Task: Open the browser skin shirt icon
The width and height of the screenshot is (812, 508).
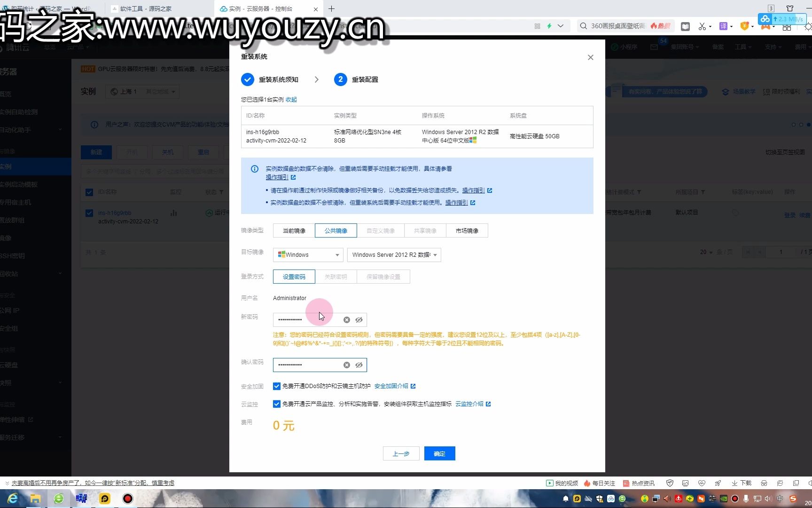Action: 790,8
